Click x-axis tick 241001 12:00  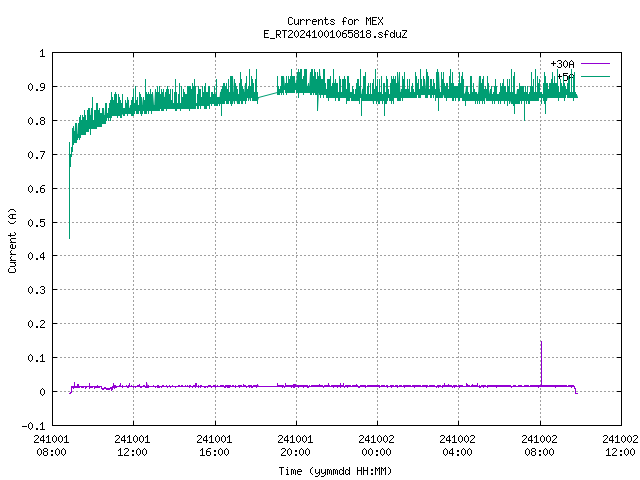pos(133,446)
